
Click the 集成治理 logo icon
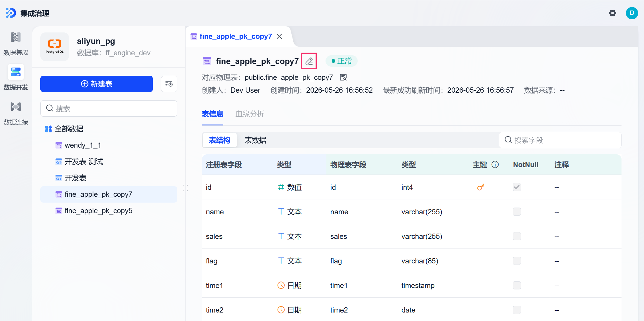point(11,13)
